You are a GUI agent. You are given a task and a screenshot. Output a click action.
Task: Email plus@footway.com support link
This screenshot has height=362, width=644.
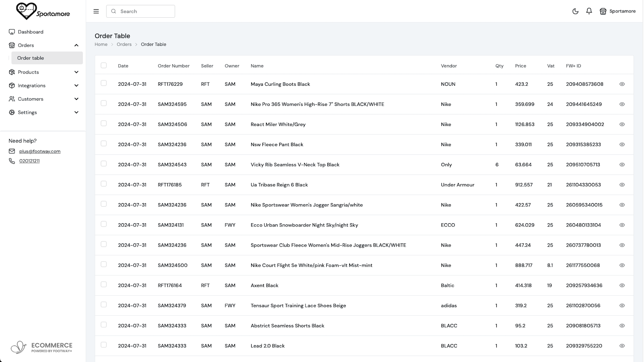coord(40,151)
